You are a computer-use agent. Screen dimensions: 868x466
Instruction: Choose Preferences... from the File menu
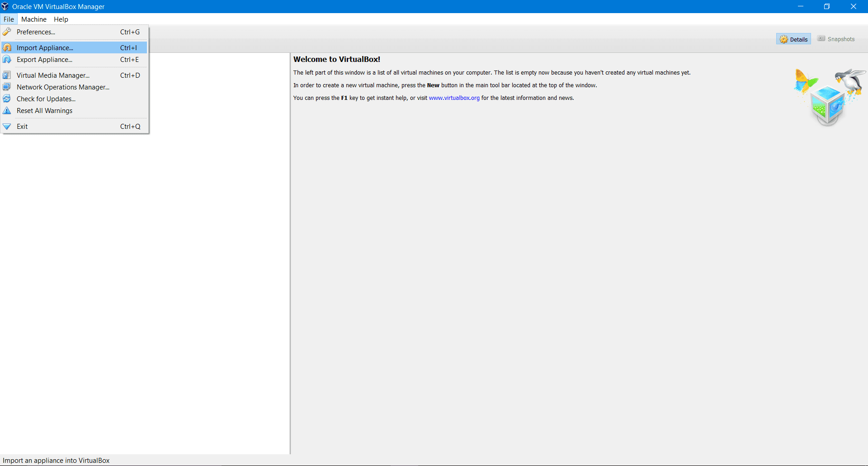[74, 32]
